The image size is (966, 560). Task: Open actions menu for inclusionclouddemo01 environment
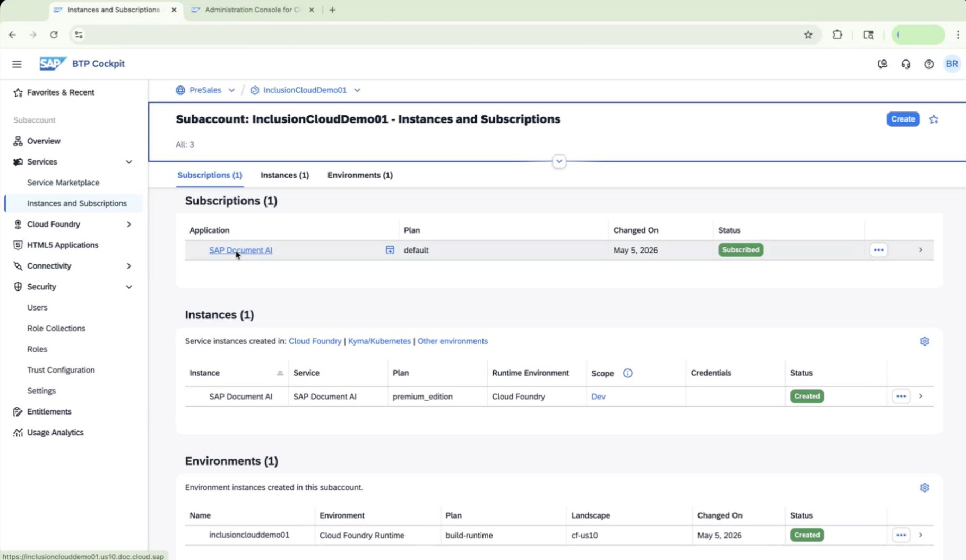[x=901, y=535]
